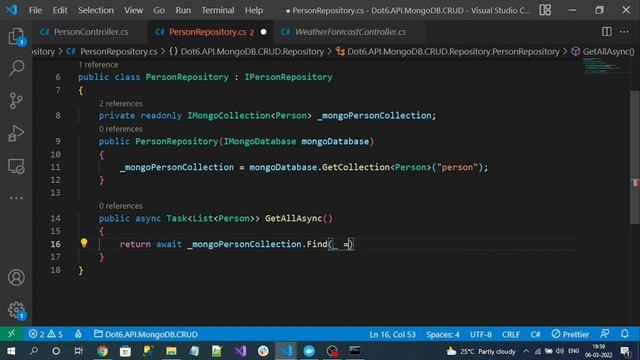Image resolution: width=640 pixels, height=360 pixels.
Task: Open the Windows Start menu
Action: 11,351
